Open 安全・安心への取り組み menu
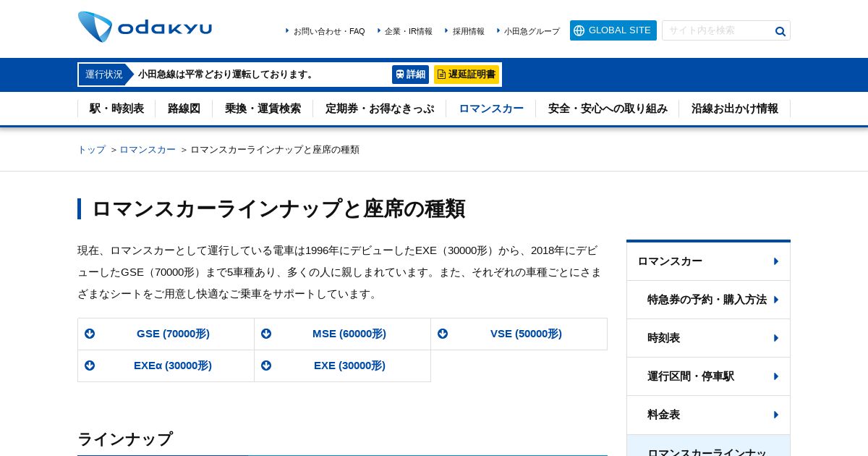 (608, 109)
